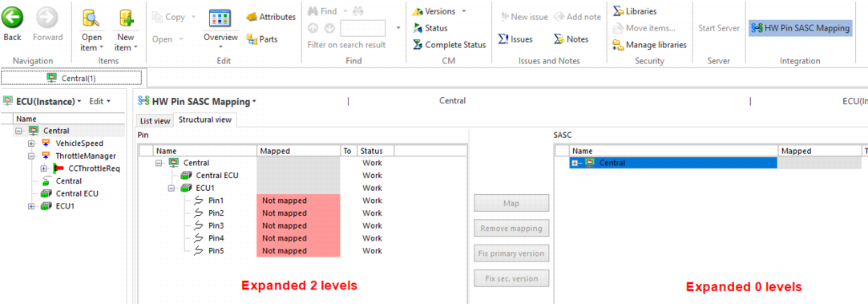Screen dimensions: 868x304
Task: Click the Name column header in SASC table
Action: point(674,151)
